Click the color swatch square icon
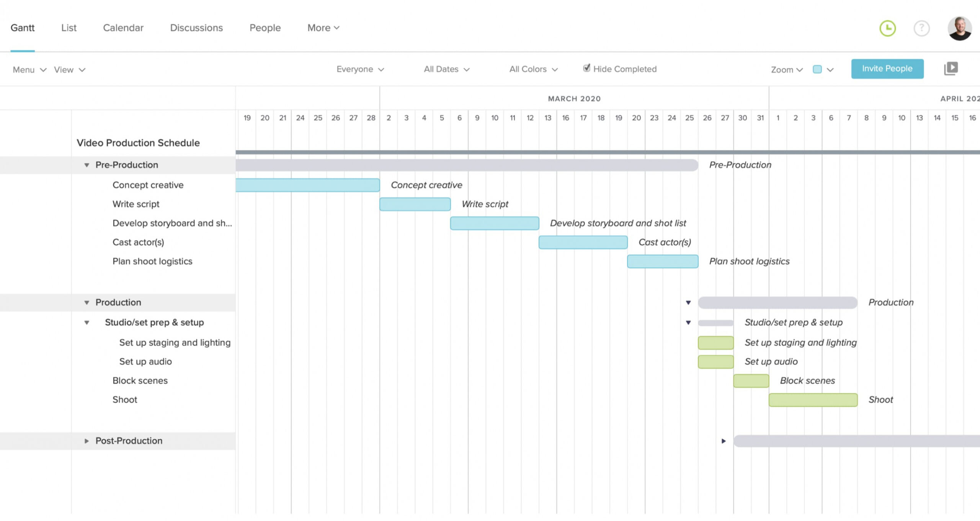Viewport: 980px width, 521px height. pyautogui.click(x=817, y=69)
